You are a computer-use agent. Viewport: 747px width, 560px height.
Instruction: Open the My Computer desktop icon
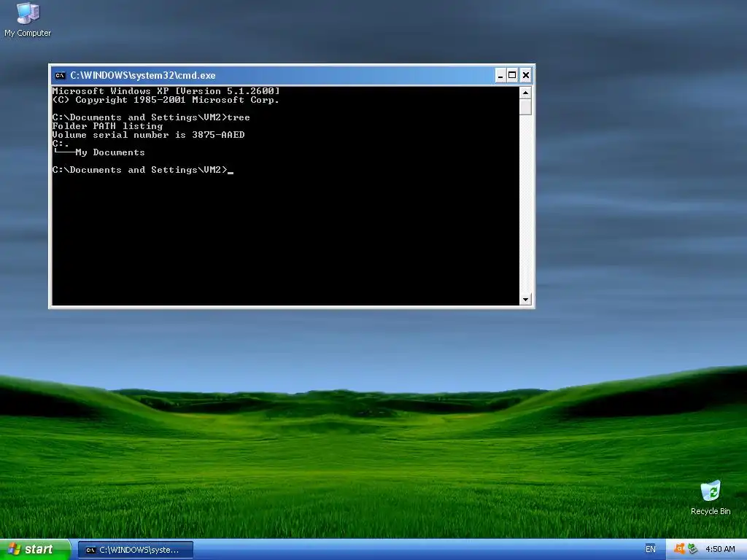pyautogui.click(x=28, y=20)
